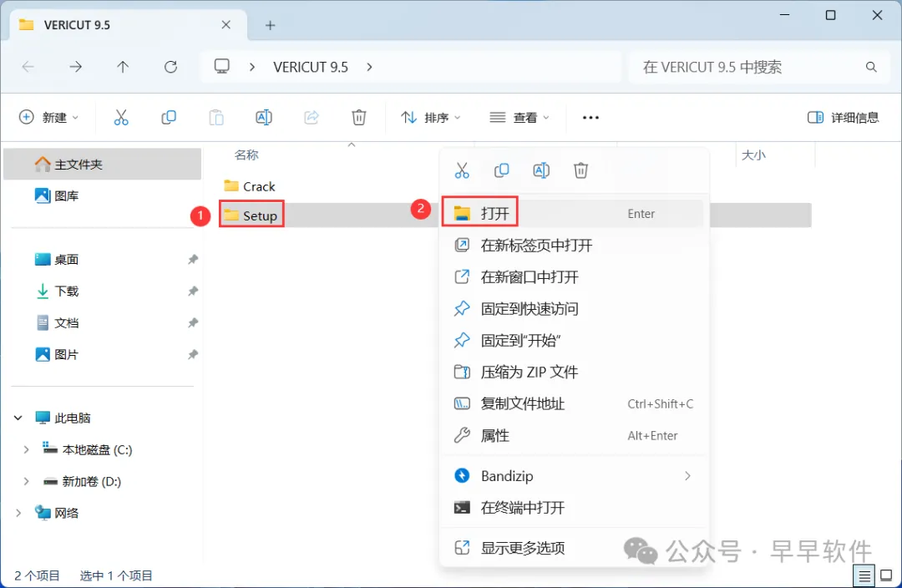902x588 pixels.
Task: Choose 在新标签页中打开 in the context menu
Action: point(573,246)
